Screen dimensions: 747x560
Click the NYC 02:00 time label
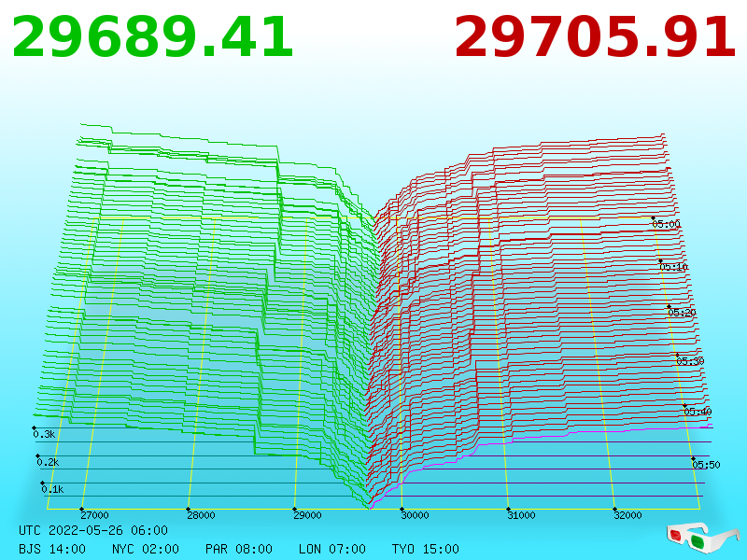click(146, 549)
